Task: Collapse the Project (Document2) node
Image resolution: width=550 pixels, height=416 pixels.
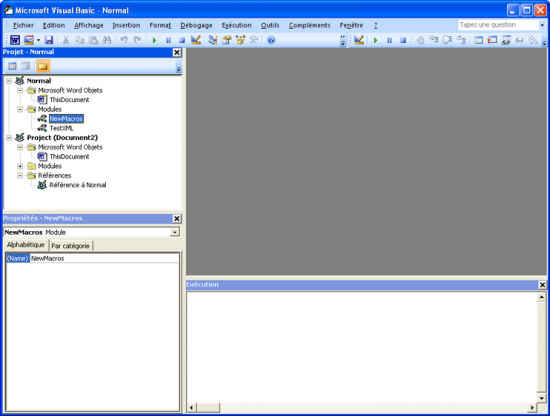Action: click(9, 137)
